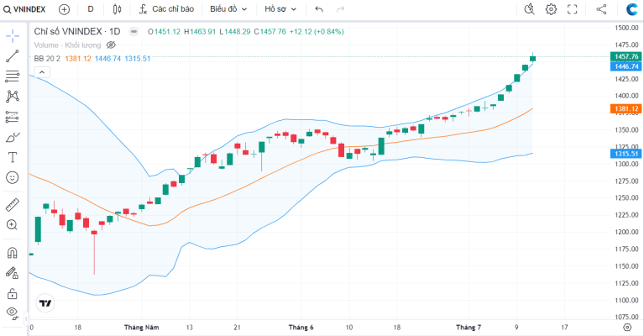Click the symbol legend flag button

pyautogui.click(x=134, y=31)
